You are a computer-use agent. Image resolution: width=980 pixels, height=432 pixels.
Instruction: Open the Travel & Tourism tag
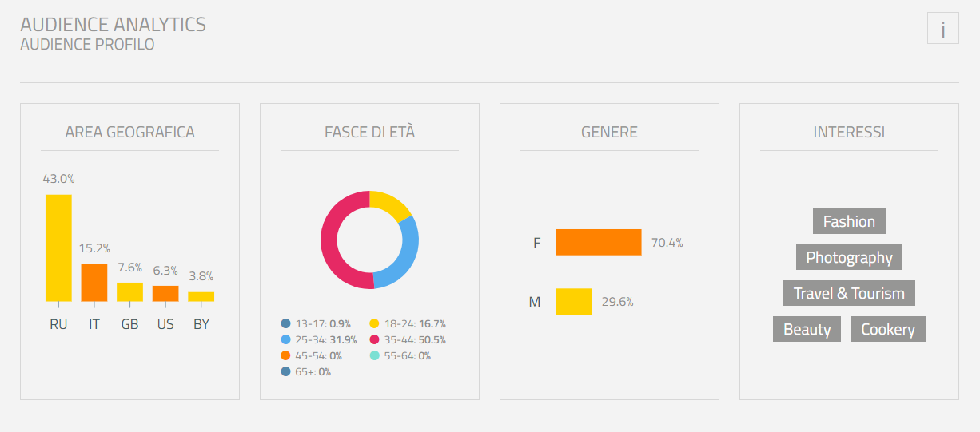point(849,293)
